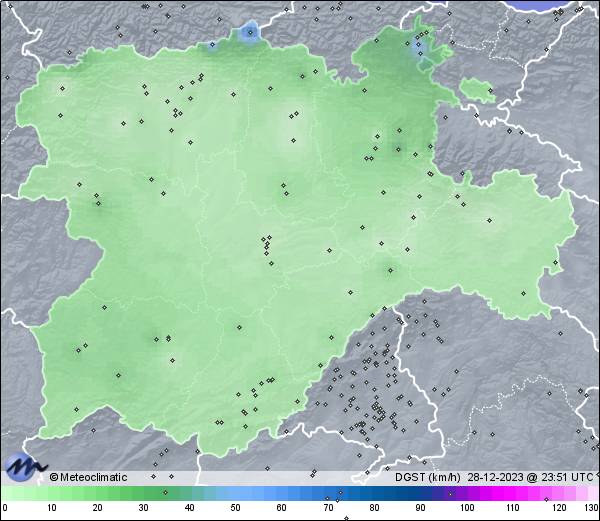Click the scale label 40
Image resolution: width=600 pixels, height=521 pixels.
click(189, 508)
